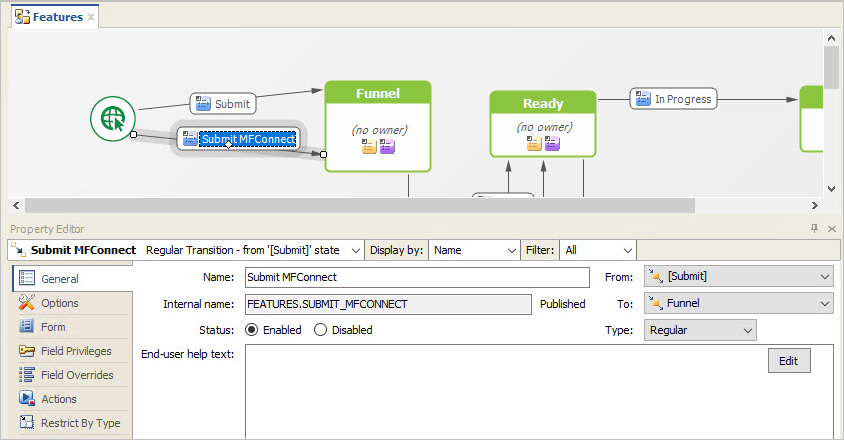Click the Edit button for help text

788,361
